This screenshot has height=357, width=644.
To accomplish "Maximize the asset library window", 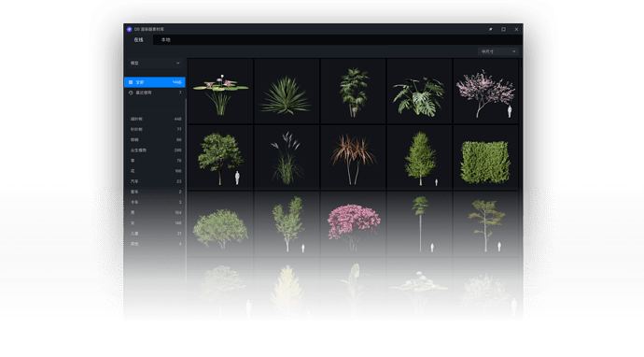I will tap(504, 29).
